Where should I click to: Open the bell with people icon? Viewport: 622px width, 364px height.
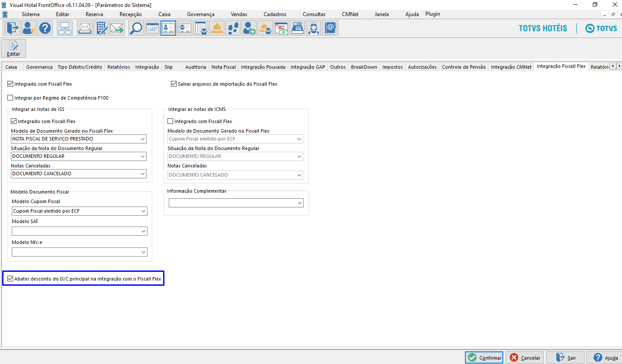tap(265, 28)
